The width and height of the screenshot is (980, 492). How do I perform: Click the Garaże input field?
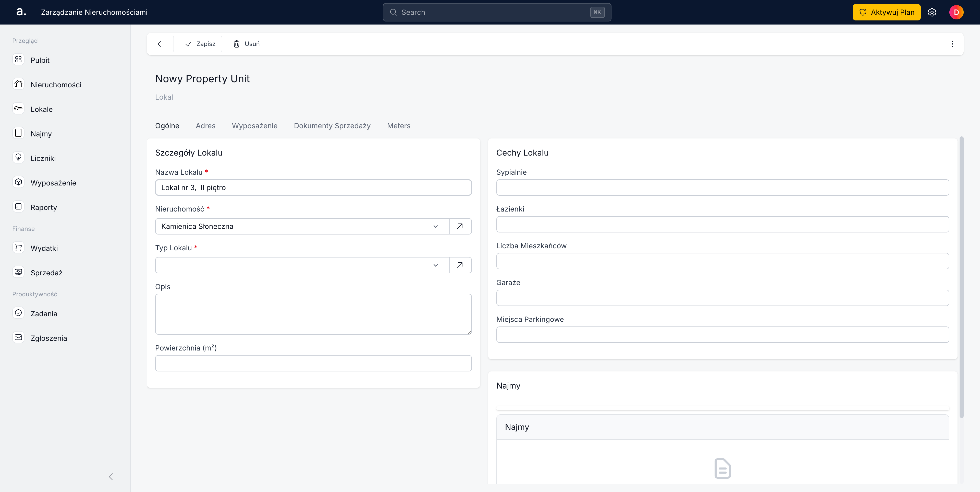[x=722, y=298]
